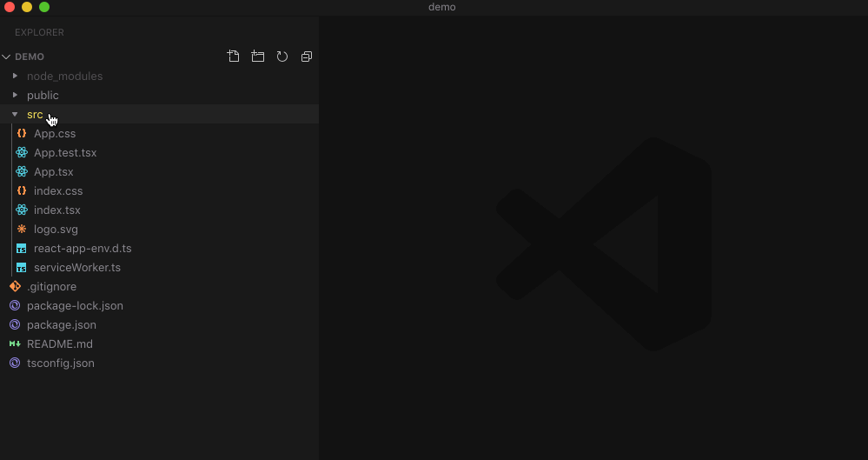Click the EXPLORER panel heading

pos(39,32)
